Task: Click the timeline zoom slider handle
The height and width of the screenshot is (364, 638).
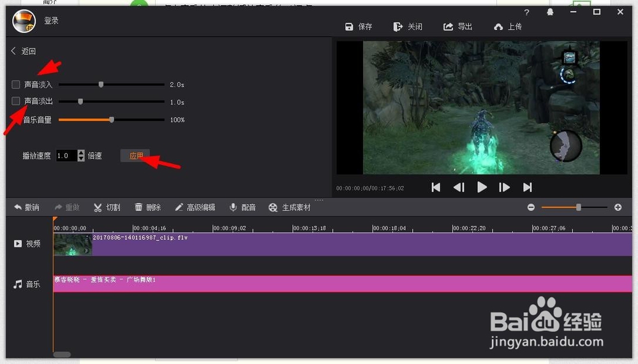Action: 579,207
